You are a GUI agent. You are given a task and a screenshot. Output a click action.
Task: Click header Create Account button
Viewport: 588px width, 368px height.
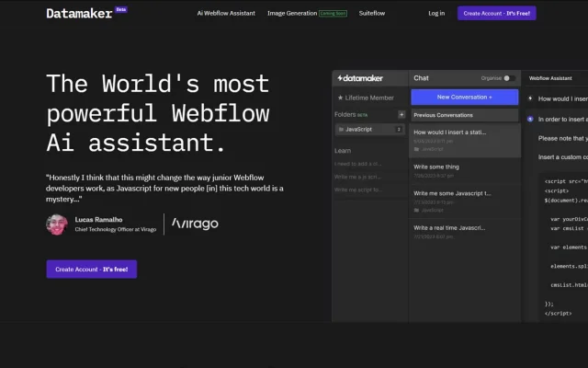pos(496,13)
